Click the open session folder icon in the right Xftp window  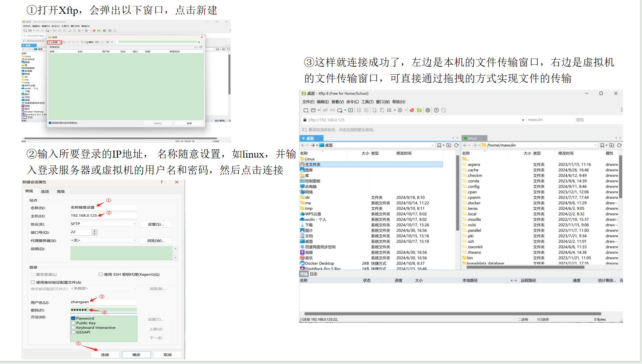[x=313, y=110]
